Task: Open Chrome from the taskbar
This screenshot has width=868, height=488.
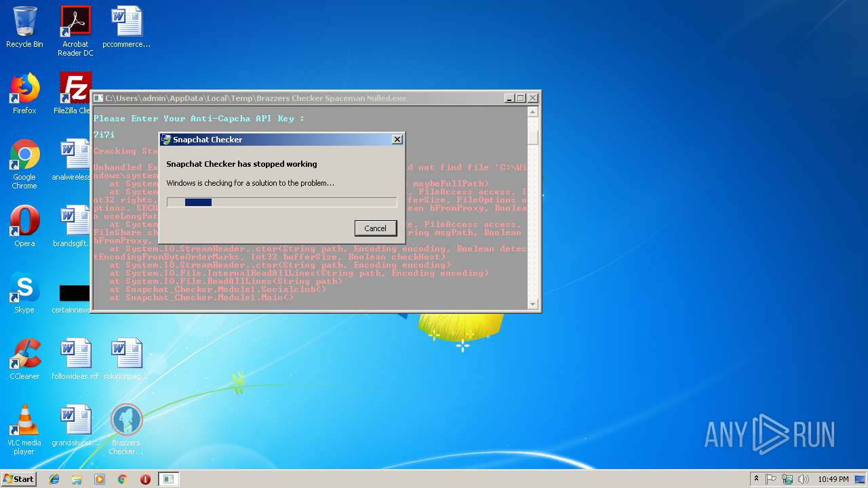Action: [x=123, y=479]
